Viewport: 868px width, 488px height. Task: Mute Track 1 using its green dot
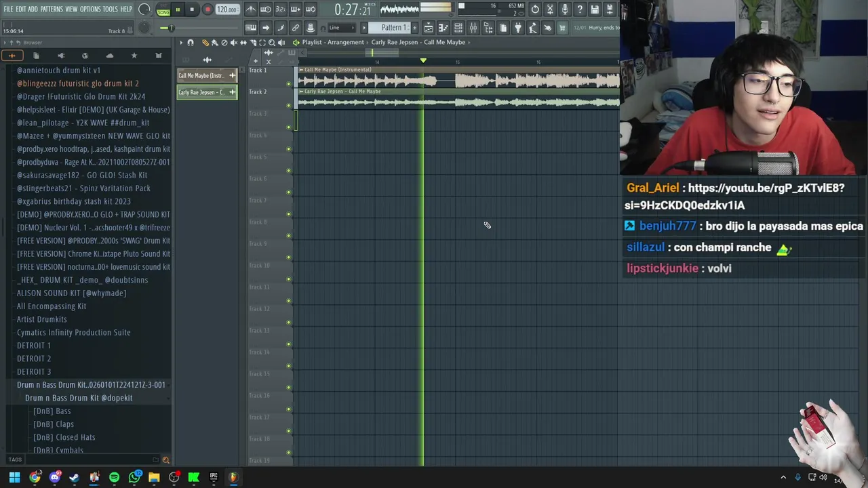[289, 84]
